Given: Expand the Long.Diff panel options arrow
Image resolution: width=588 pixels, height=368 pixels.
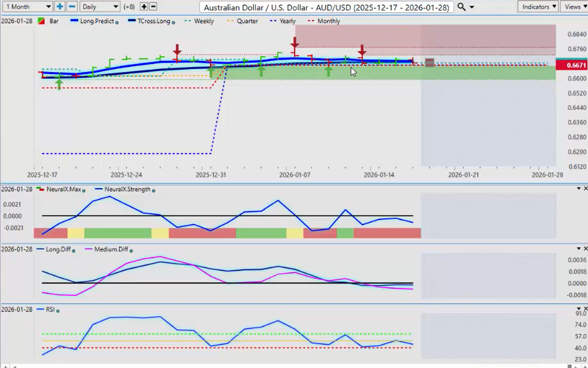Looking at the screenshot, I should pos(578,248).
